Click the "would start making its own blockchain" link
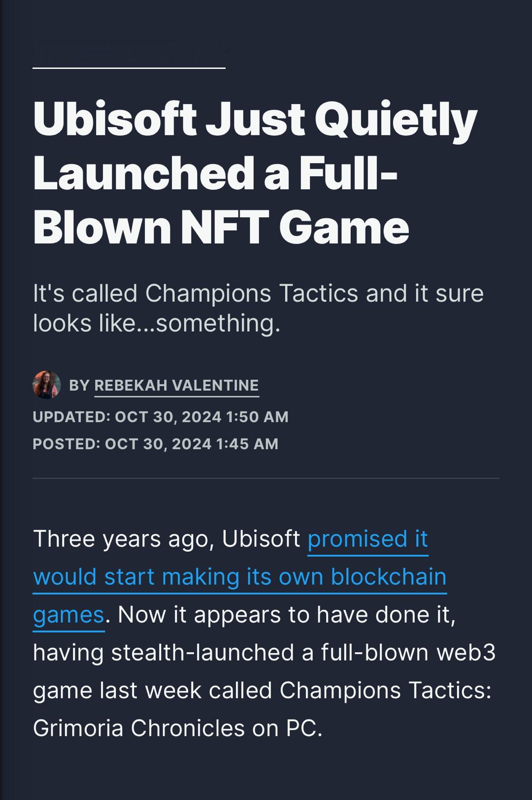532x800 pixels. 240,576
